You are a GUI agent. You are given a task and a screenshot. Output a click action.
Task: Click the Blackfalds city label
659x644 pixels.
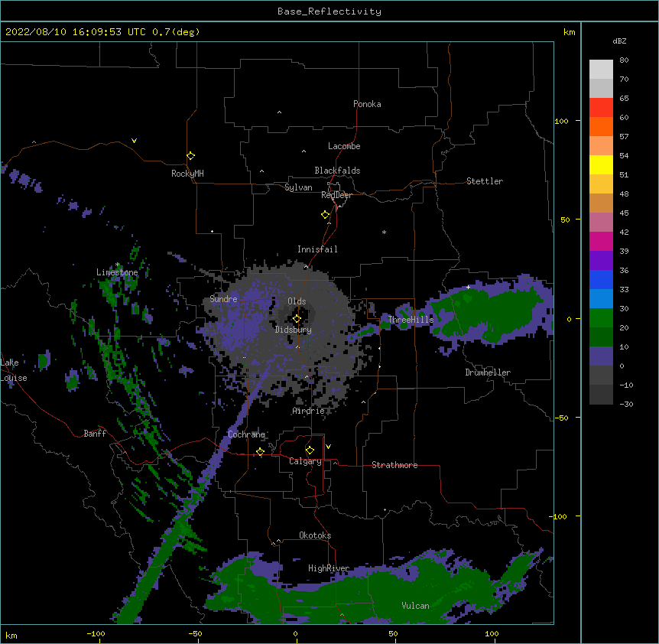pyautogui.click(x=337, y=171)
